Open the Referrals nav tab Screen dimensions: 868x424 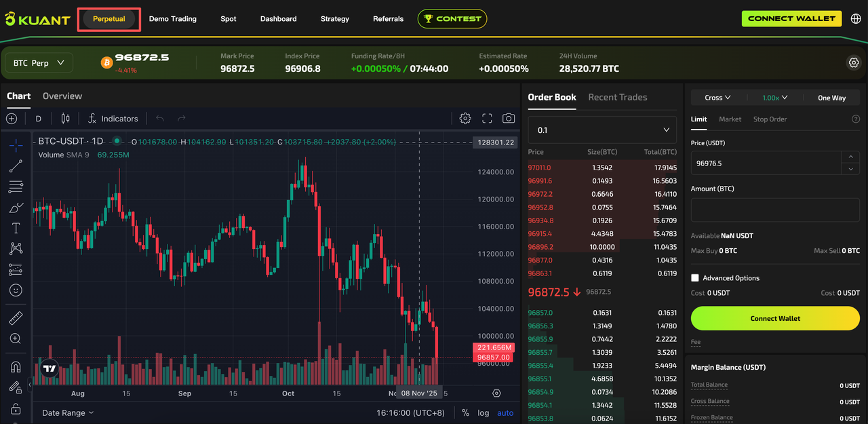[389, 19]
